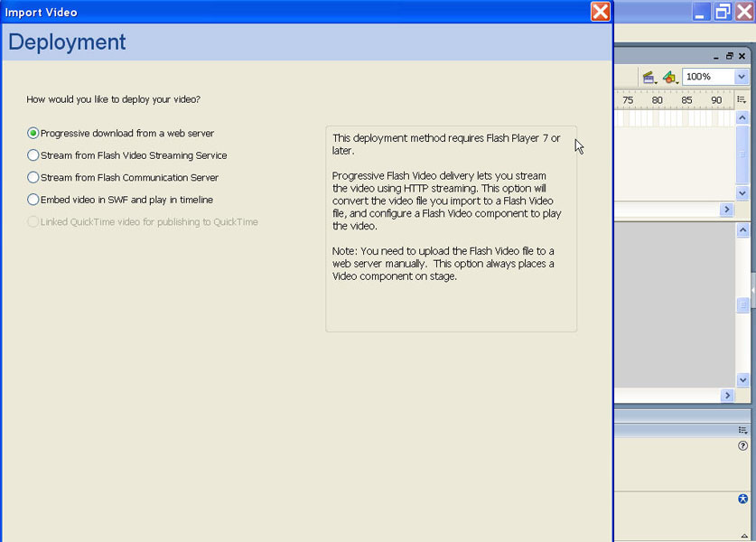This screenshot has width=756, height=542.
Task: Expand the 100% zoom dropdown
Action: (741, 77)
